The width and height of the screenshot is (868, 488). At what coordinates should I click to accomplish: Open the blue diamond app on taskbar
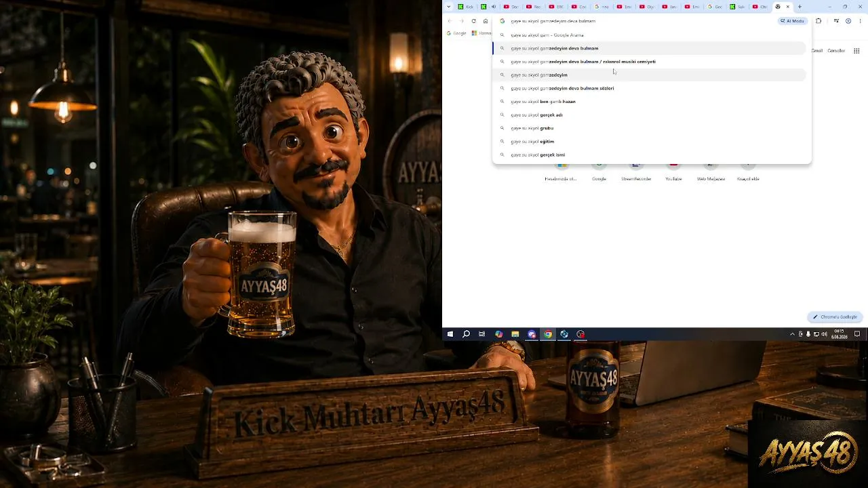(564, 334)
